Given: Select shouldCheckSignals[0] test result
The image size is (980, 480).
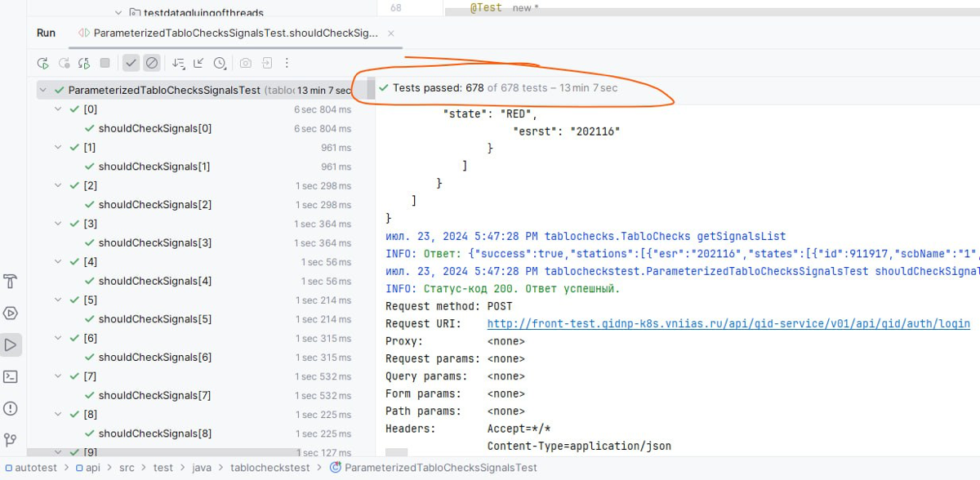Looking at the screenshot, I should coord(155,128).
